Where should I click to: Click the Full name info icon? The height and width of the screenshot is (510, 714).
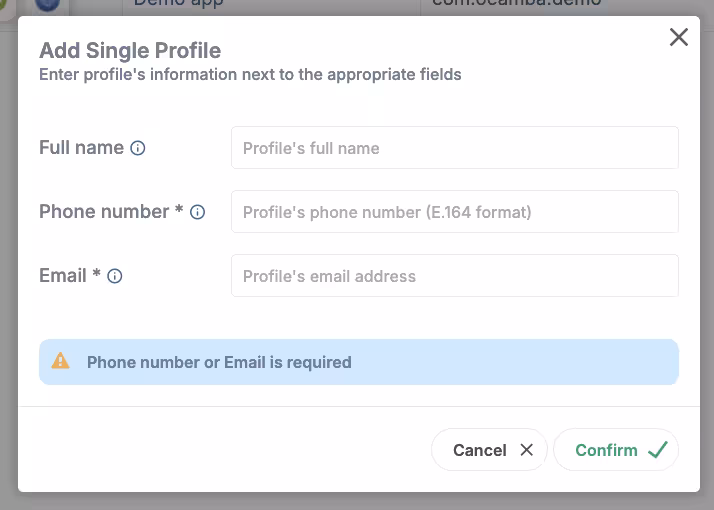(x=138, y=148)
